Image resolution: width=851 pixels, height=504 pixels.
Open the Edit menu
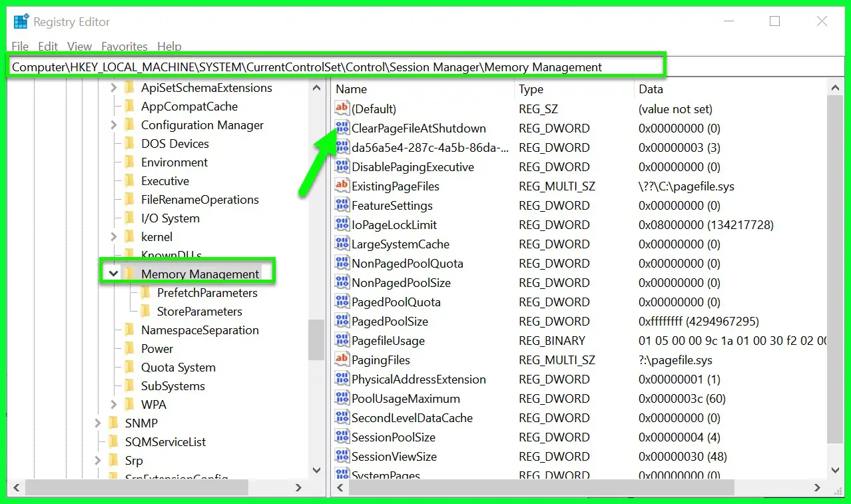click(48, 46)
